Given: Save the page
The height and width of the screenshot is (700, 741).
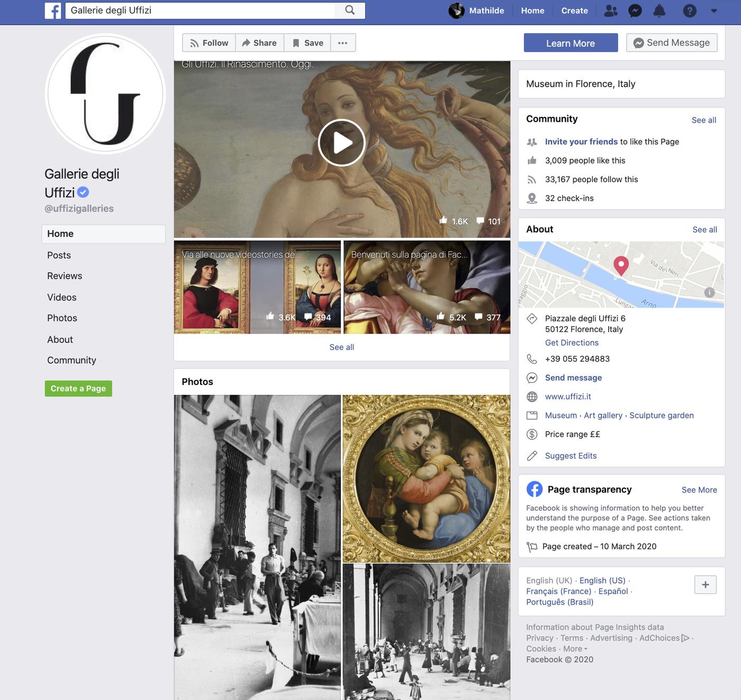Looking at the screenshot, I should pos(308,43).
